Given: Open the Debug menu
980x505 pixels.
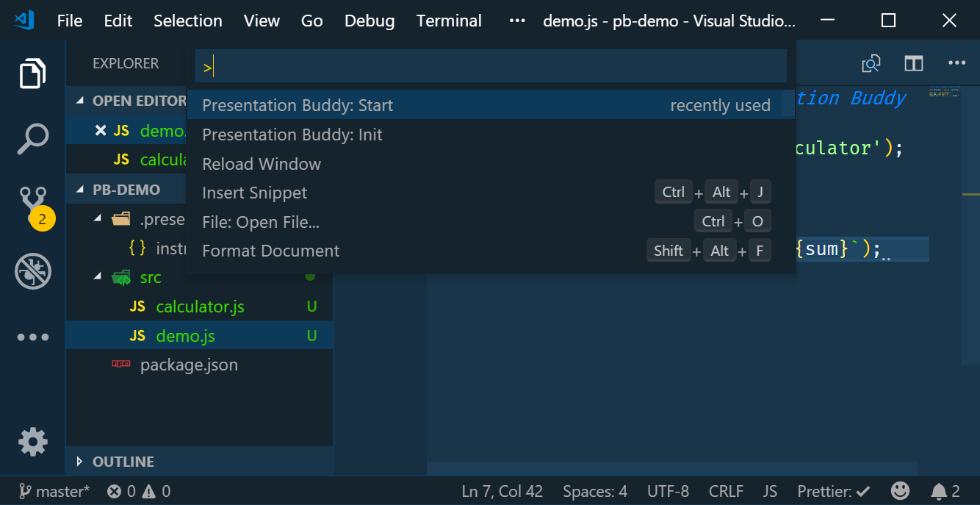Looking at the screenshot, I should pyautogui.click(x=370, y=21).
